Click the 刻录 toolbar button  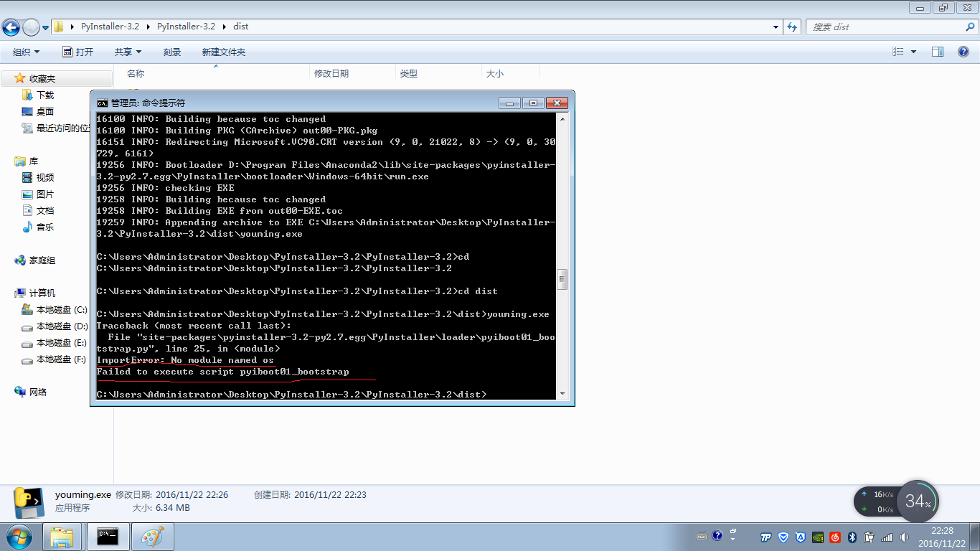pyautogui.click(x=172, y=52)
